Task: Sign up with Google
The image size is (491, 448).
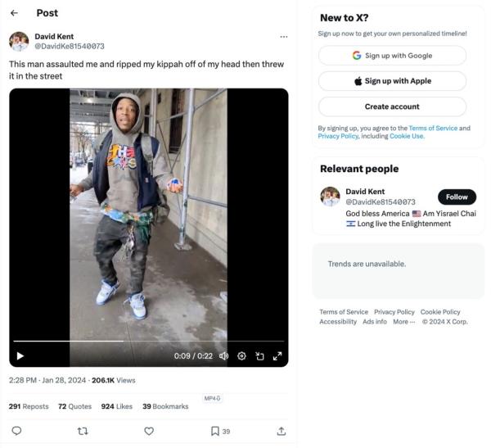Action: click(x=392, y=56)
